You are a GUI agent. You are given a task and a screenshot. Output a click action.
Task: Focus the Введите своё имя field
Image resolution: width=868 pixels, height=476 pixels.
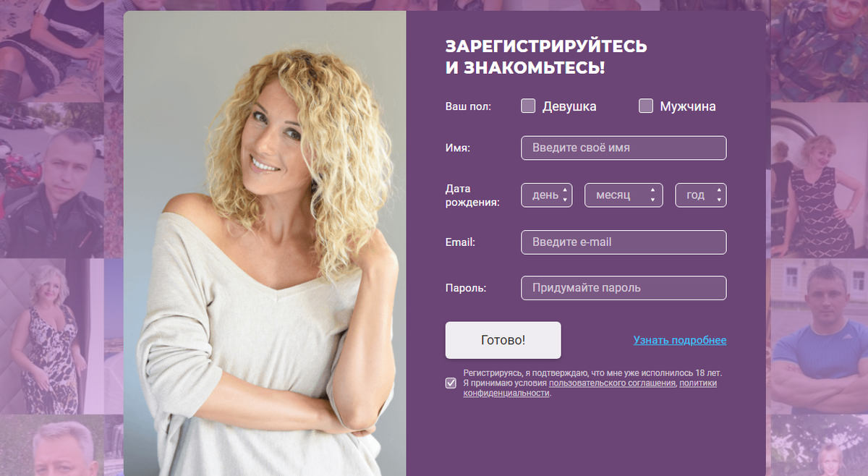point(624,148)
